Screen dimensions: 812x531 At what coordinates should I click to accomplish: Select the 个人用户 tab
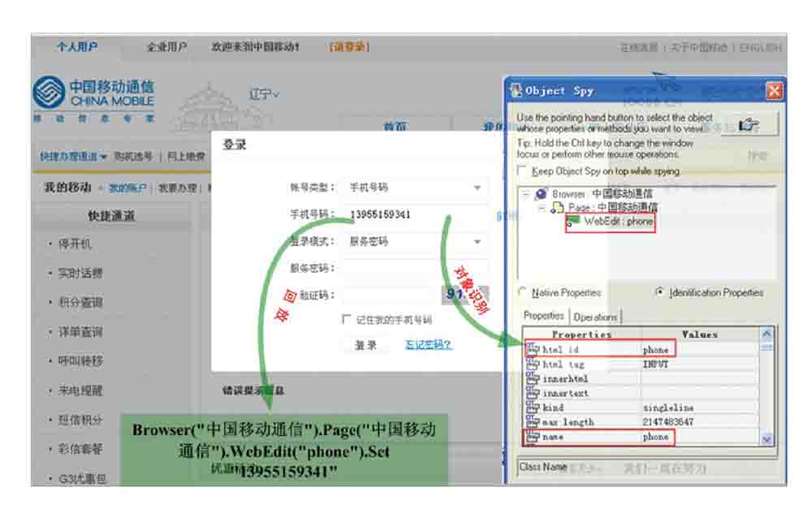point(77,47)
